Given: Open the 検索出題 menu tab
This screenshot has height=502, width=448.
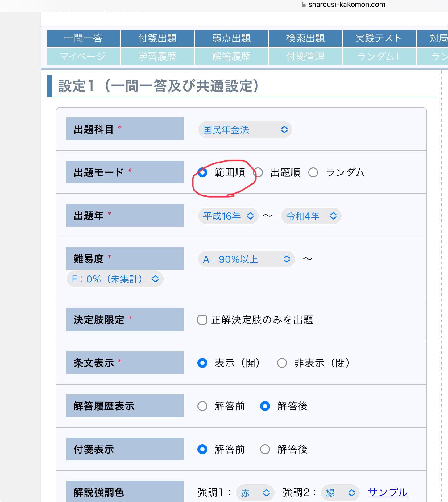Looking at the screenshot, I should [305, 38].
